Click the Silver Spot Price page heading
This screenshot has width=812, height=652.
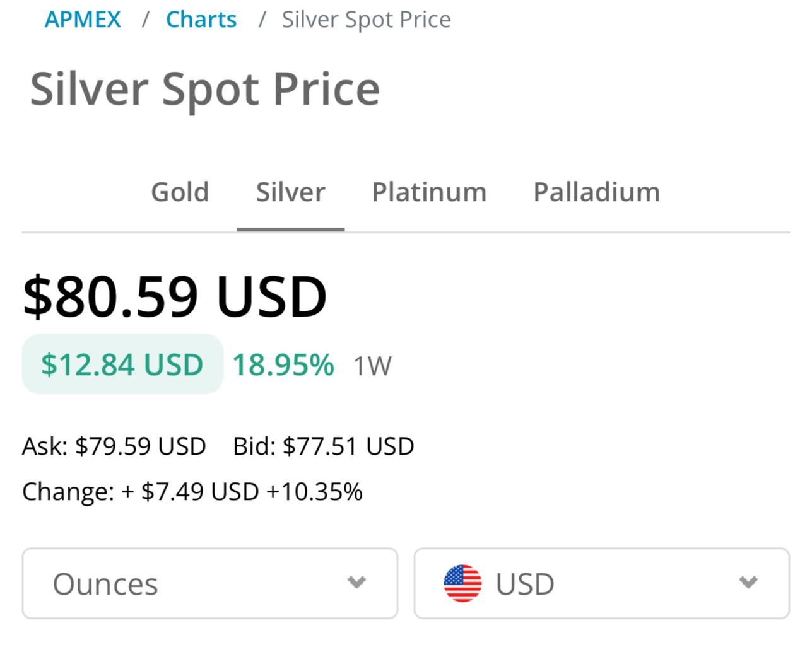205,88
